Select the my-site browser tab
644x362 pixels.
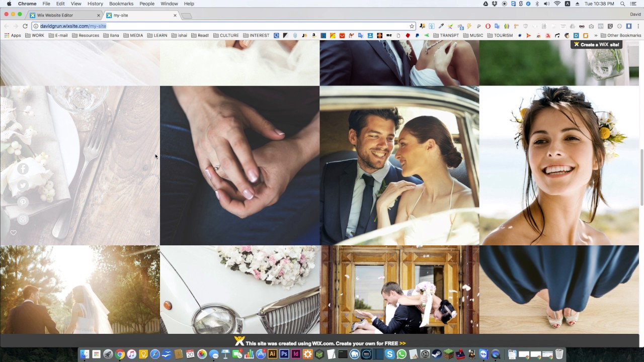[142, 15]
